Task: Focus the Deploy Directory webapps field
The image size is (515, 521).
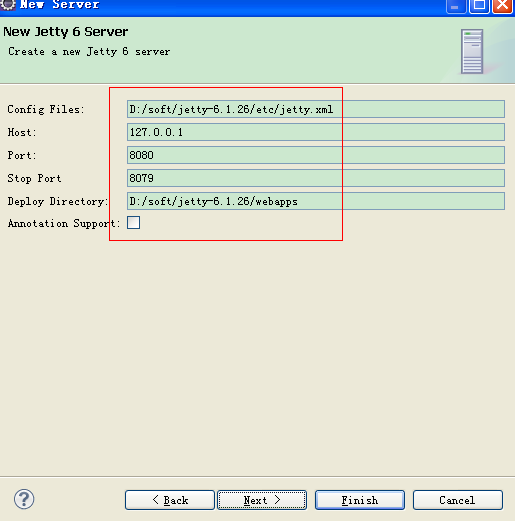Action: 316,201
